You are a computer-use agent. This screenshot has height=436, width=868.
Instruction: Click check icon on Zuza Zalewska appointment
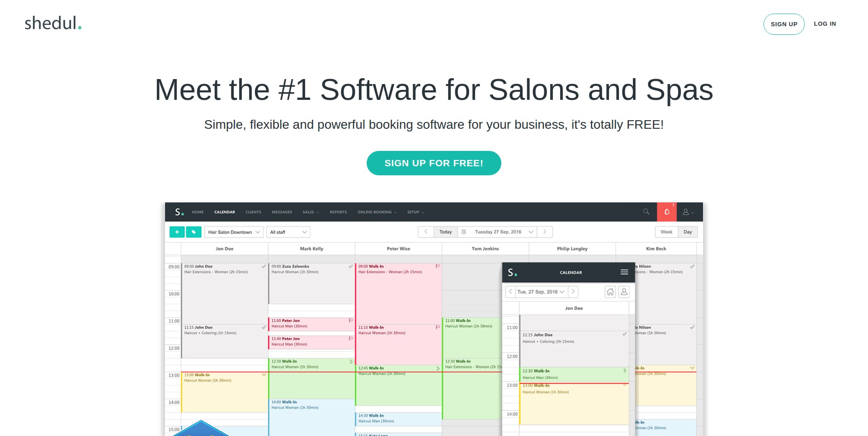tap(350, 266)
